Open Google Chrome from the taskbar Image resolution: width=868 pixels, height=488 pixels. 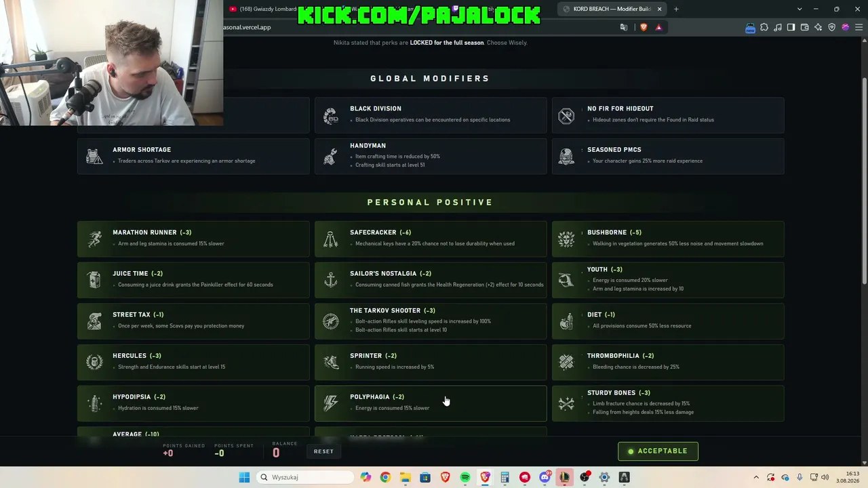point(385,477)
